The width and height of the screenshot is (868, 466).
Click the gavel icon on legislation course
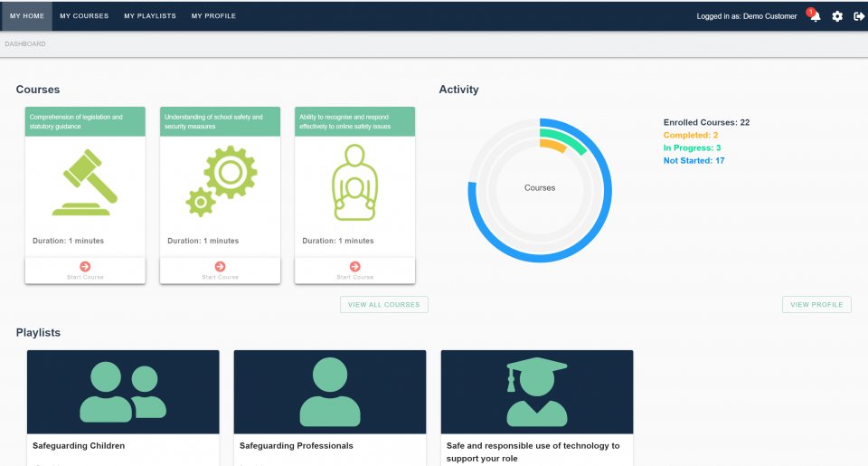tap(85, 182)
